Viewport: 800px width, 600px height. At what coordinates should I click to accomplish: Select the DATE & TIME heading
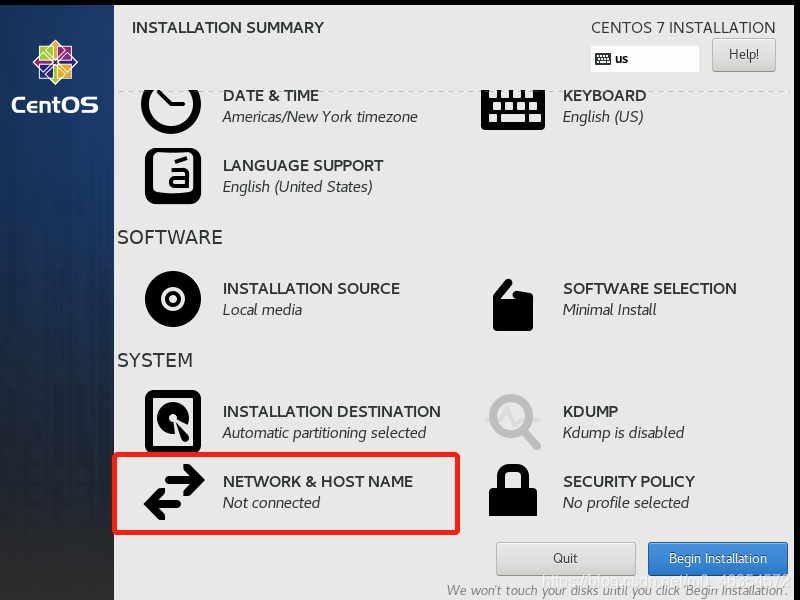tap(271, 96)
